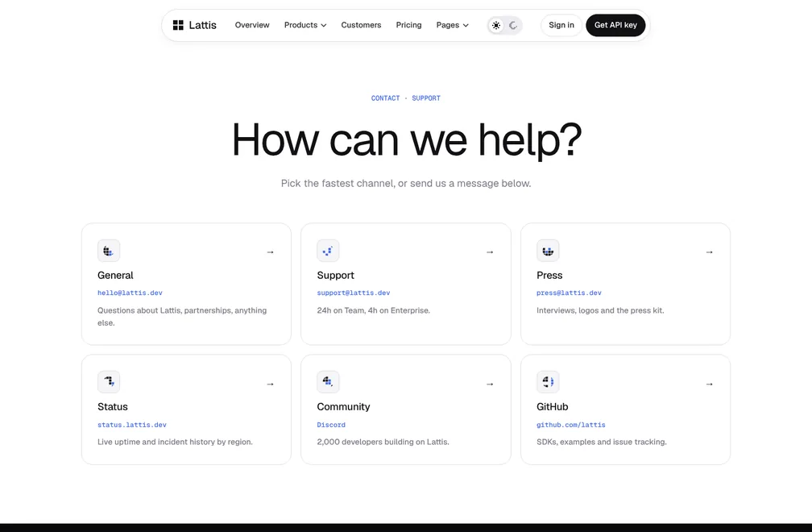The width and height of the screenshot is (812, 532).
Task: Click "Interviews, logos and the press kit." text
Action: 600,310
